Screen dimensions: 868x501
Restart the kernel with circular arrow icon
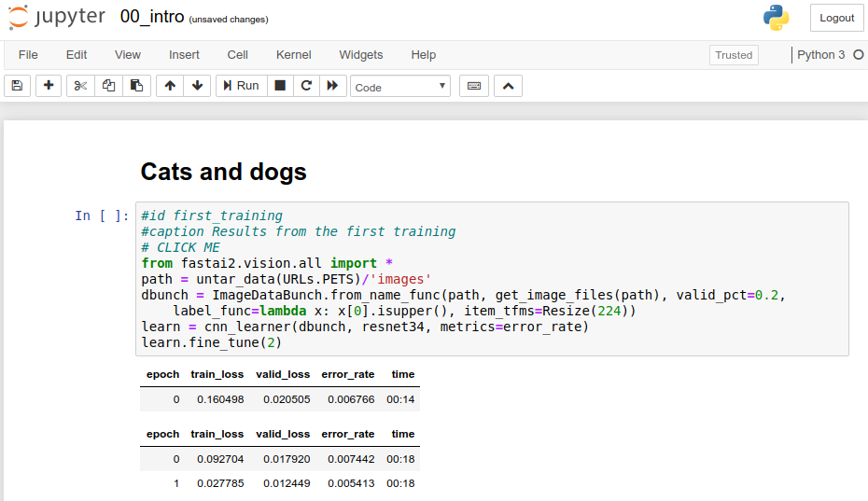[305, 86]
